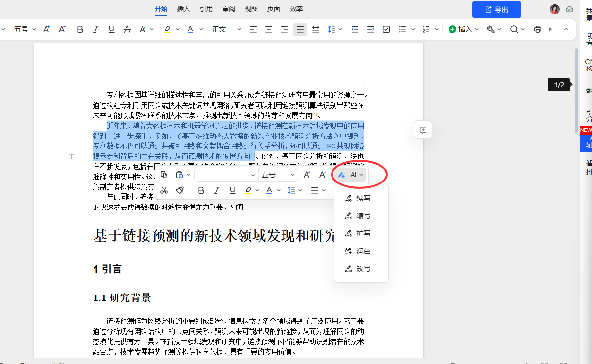The image size is (592, 364).
Task: Select 润色 from the AI menu
Action: click(363, 251)
